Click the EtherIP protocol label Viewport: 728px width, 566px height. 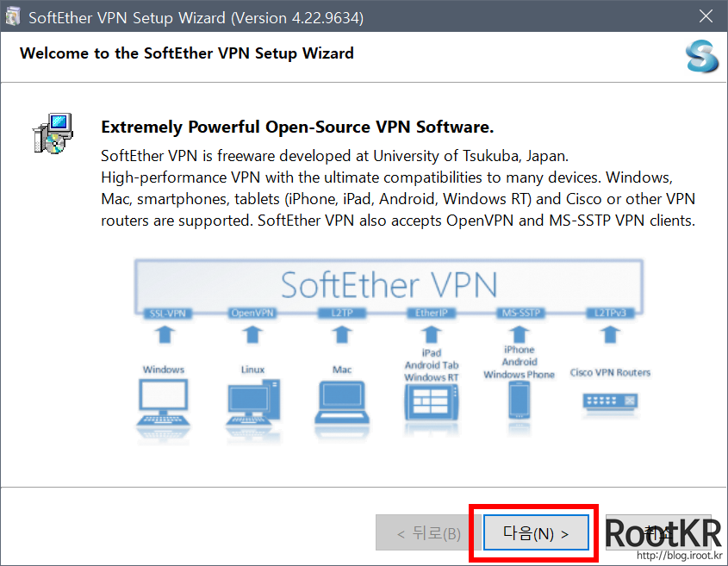432,313
